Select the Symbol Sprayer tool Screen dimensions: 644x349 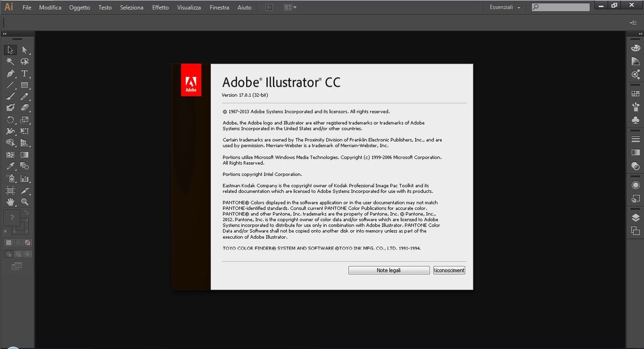click(10, 179)
